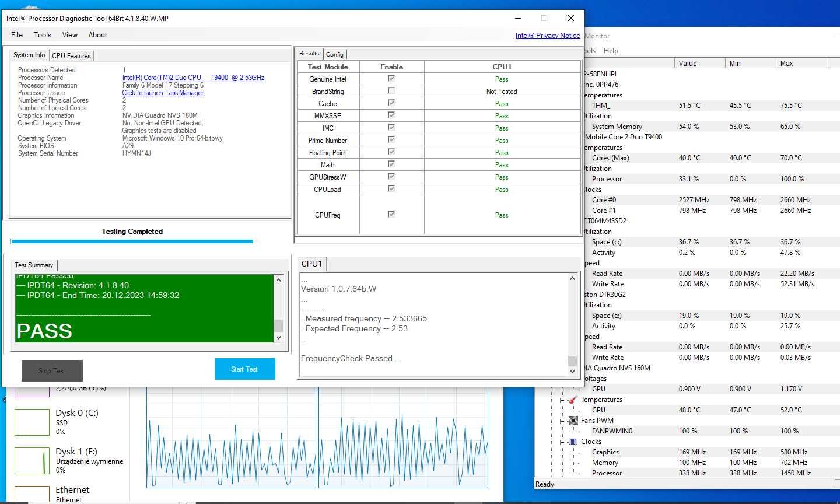
Task: Click the 'Ready' status bar text in HWMonitor
Action: 545,484
